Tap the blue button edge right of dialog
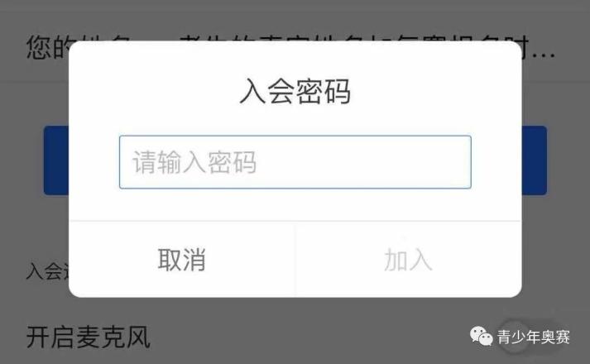590x364 pixels. [x=534, y=160]
